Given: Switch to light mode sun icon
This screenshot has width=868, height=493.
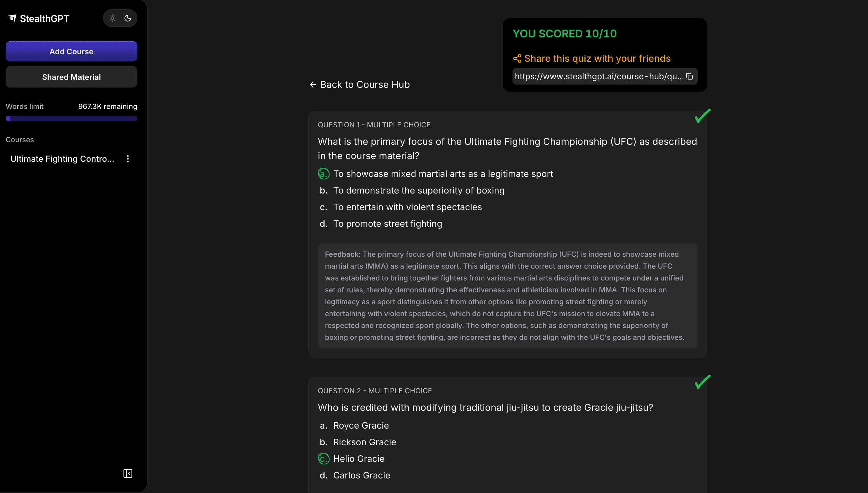Looking at the screenshot, I should 112,18.
